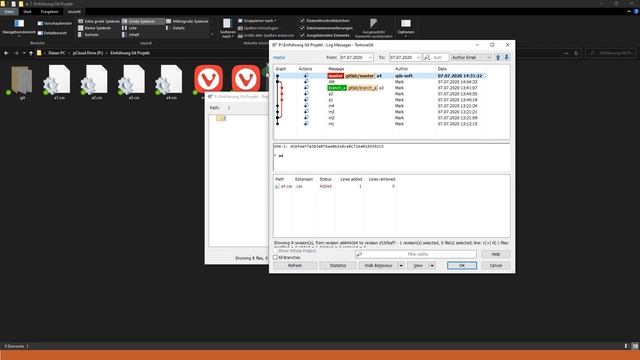
Task: Switch to the Ansicht ribbon tab
Action: click(74, 11)
